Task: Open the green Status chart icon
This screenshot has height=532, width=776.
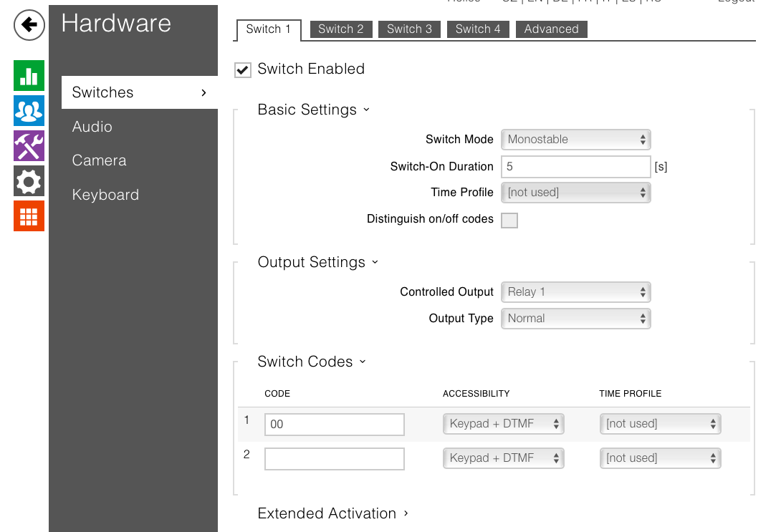Action: [x=29, y=76]
